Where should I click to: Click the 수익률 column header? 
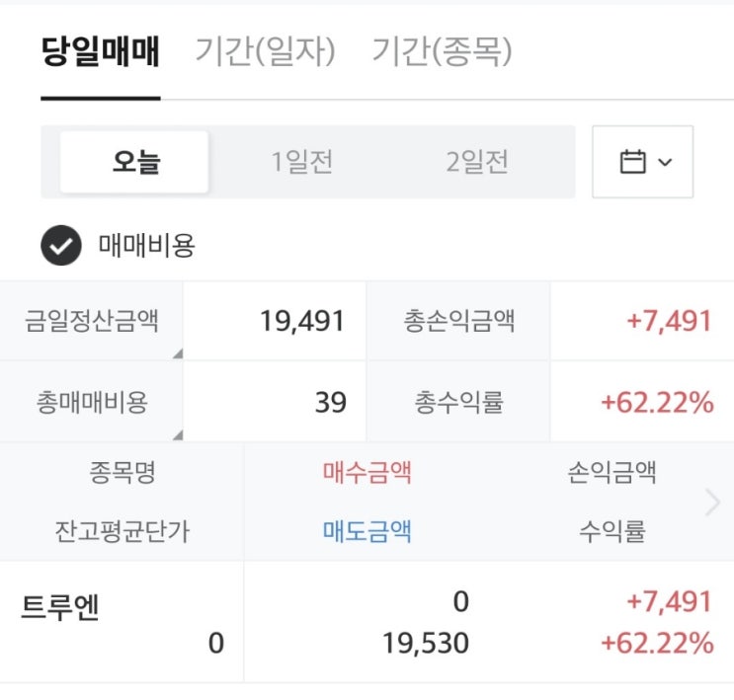pyautogui.click(x=612, y=532)
